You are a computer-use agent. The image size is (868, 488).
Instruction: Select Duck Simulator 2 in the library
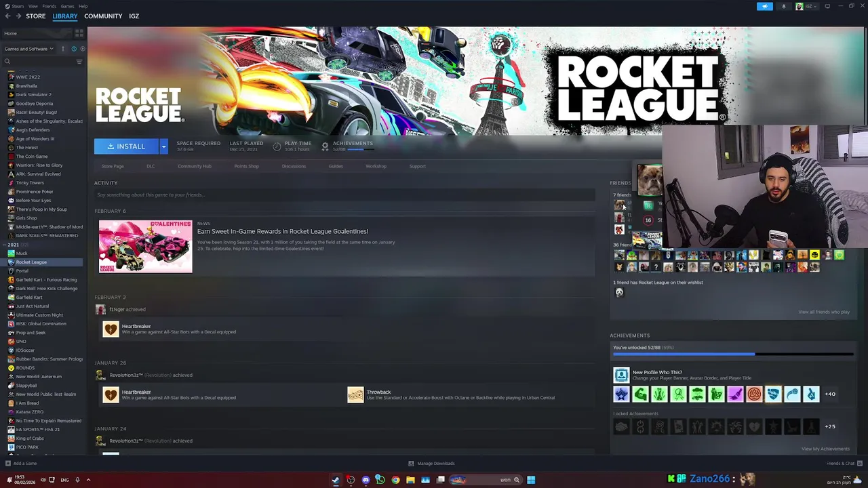click(33, 95)
